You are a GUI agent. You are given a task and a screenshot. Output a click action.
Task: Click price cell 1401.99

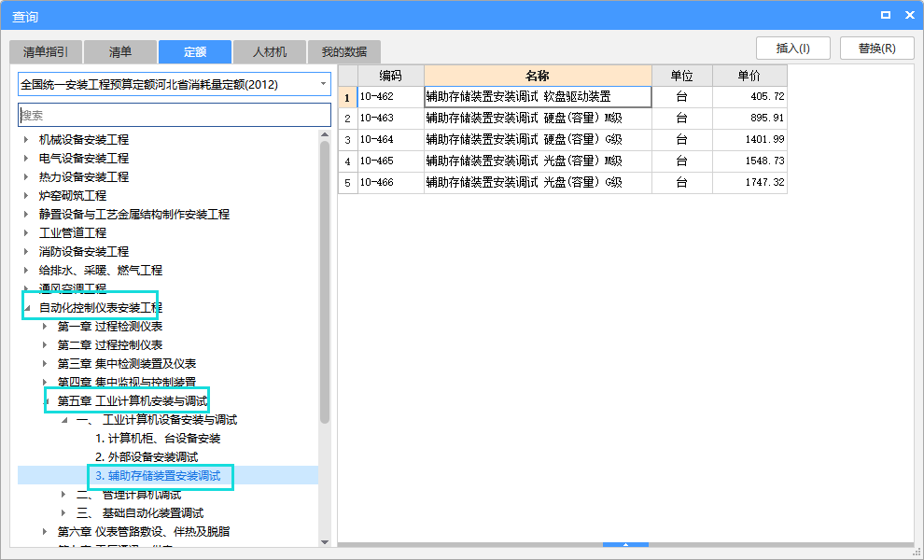[749, 140]
